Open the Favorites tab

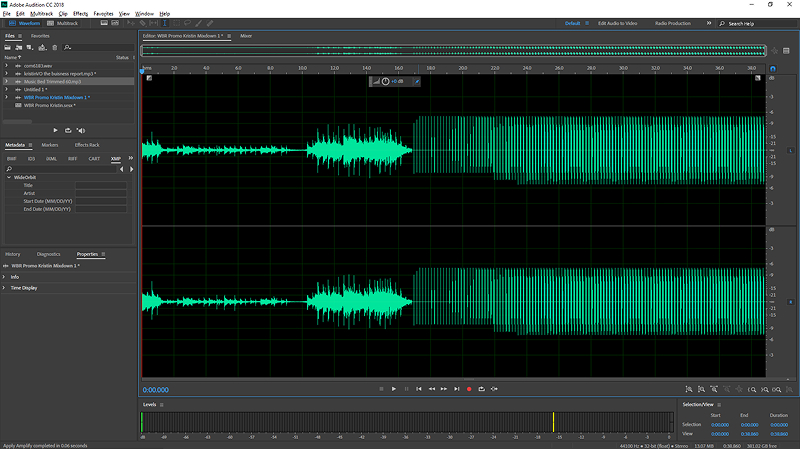pos(40,36)
